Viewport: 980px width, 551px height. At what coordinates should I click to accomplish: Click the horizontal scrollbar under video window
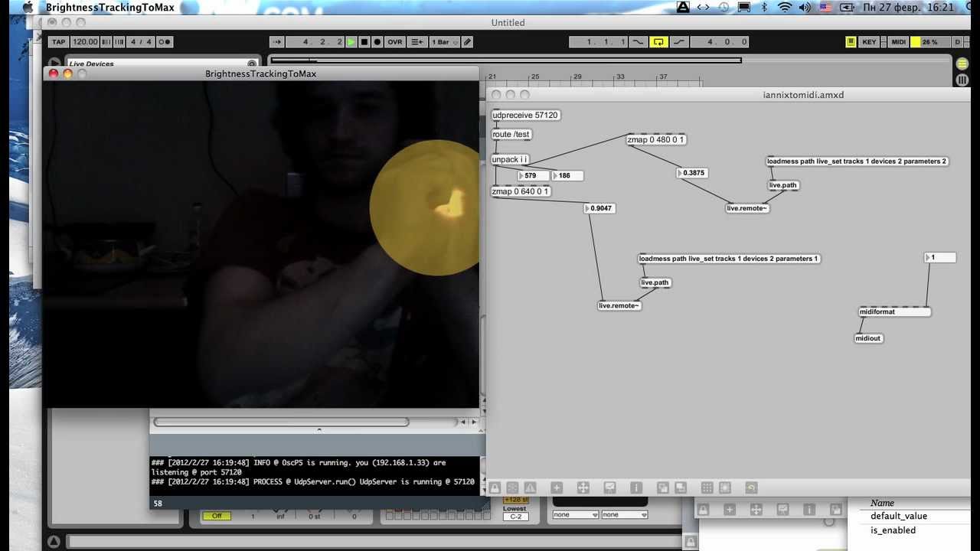tap(281, 422)
